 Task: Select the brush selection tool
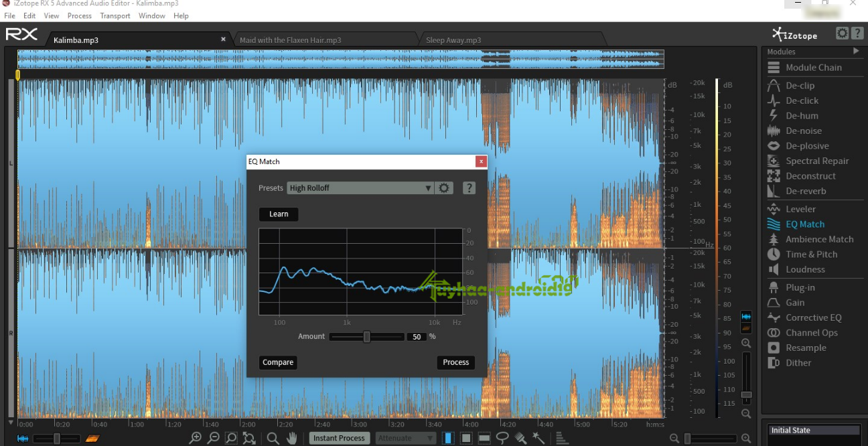(520, 438)
